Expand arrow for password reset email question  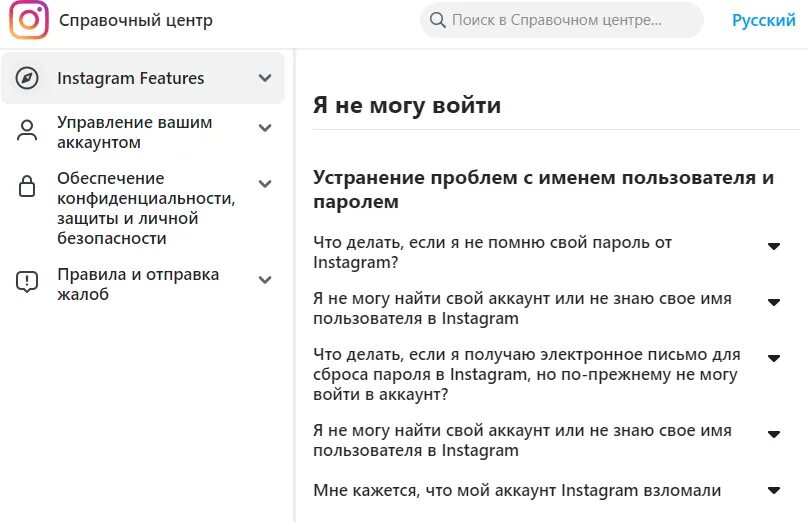click(x=773, y=358)
